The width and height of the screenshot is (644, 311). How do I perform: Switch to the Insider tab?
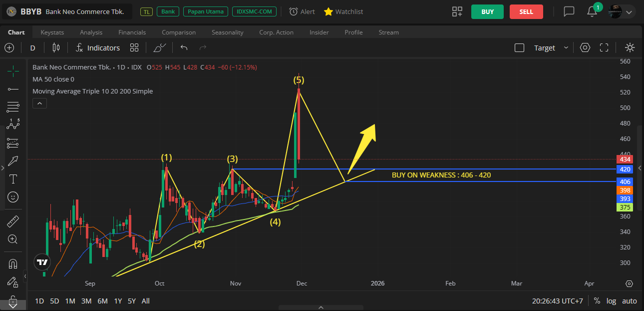tap(319, 32)
